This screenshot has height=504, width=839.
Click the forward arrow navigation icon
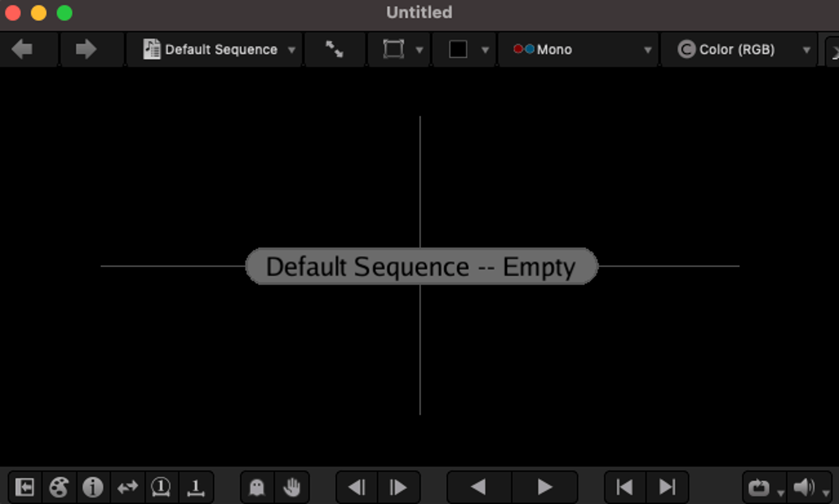pos(86,49)
